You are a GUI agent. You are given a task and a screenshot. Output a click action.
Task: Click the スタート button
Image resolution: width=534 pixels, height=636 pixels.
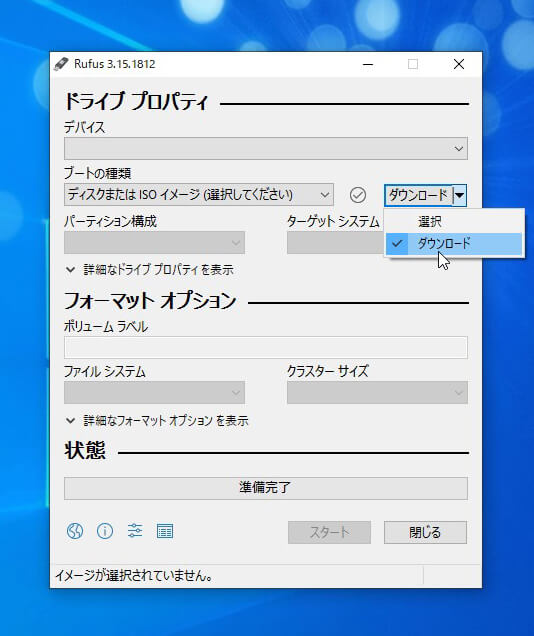click(329, 532)
